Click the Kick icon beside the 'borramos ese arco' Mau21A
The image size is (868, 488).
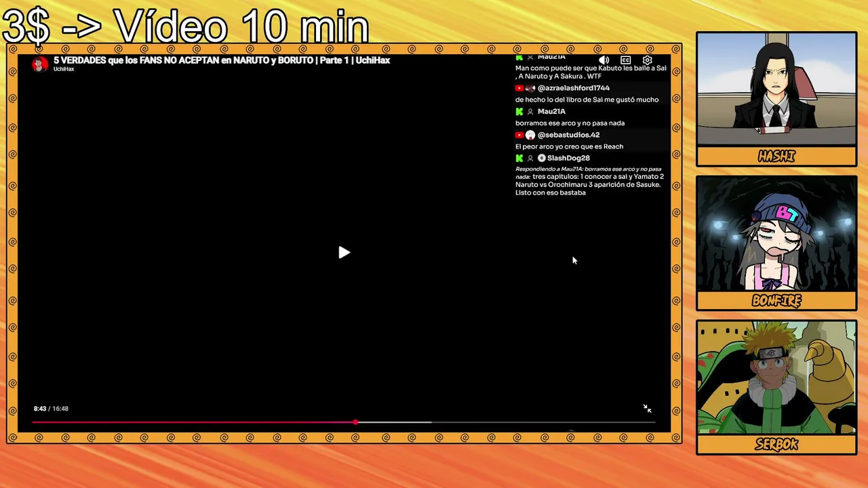[519, 112]
